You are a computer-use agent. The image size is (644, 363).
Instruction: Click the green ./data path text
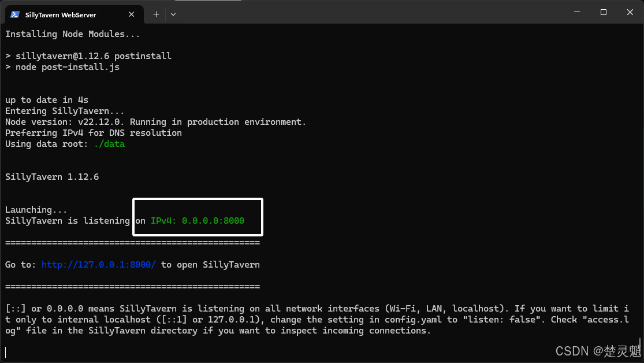pos(109,144)
